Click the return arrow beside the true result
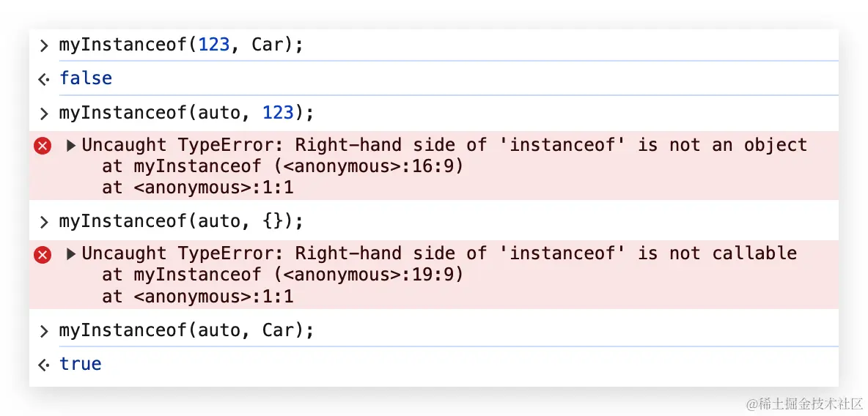 (44, 365)
